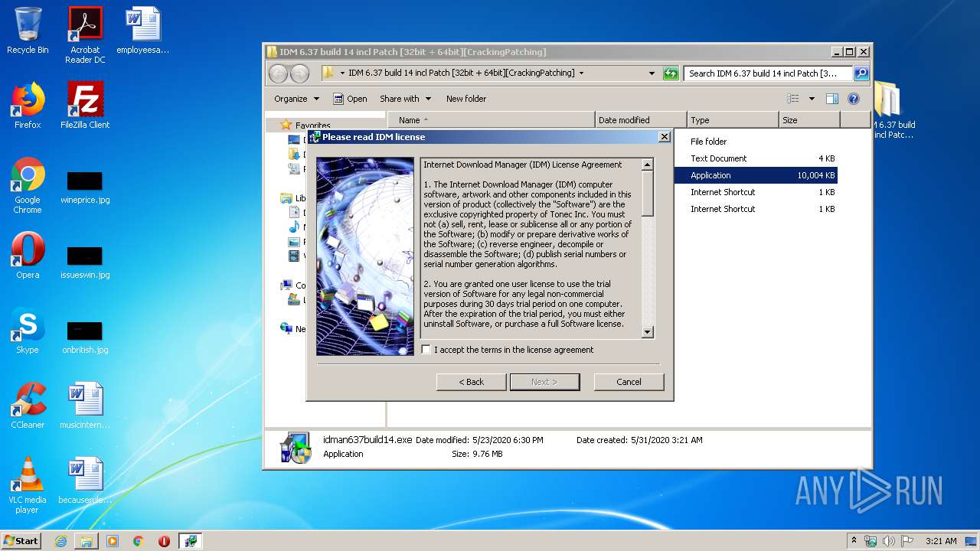Image resolution: width=980 pixels, height=551 pixels.
Task: Click in the Explorer search box
Action: tap(768, 73)
